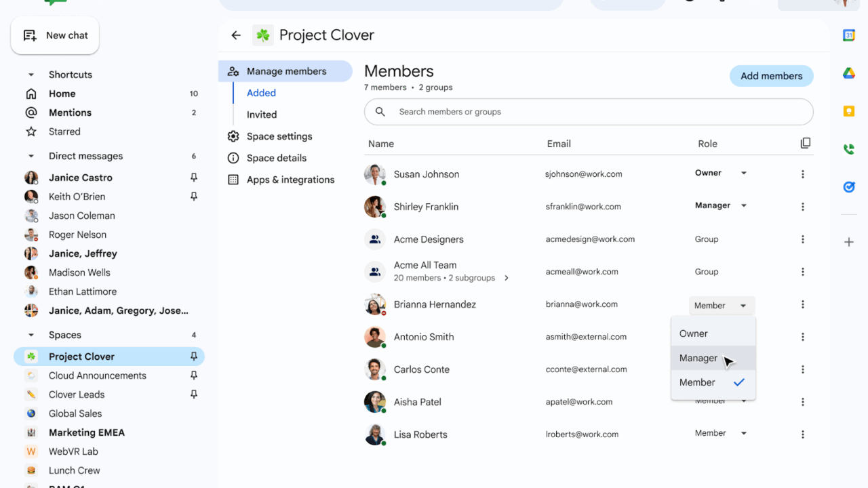Open Google Calendar from the side panel
The width and height of the screenshot is (868, 488).
tap(848, 36)
